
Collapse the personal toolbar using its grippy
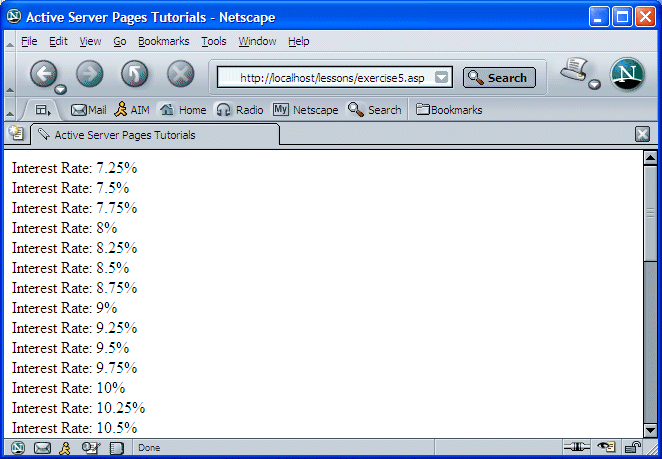pos(10,110)
